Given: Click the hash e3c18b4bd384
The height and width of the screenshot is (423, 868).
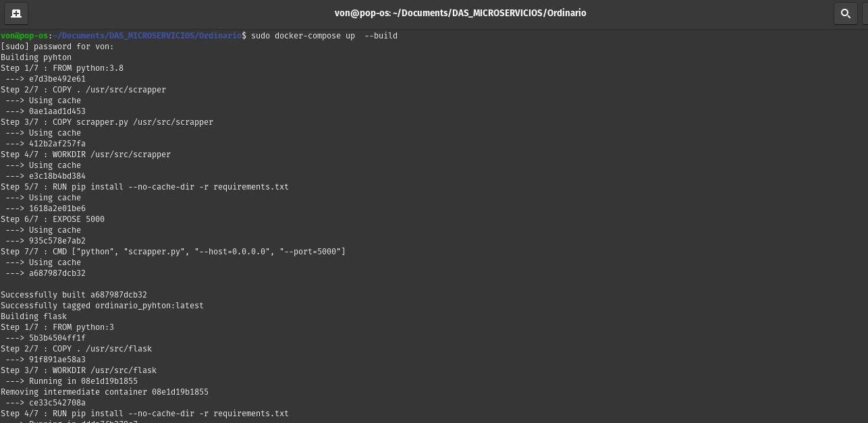Looking at the screenshot, I should (x=57, y=176).
